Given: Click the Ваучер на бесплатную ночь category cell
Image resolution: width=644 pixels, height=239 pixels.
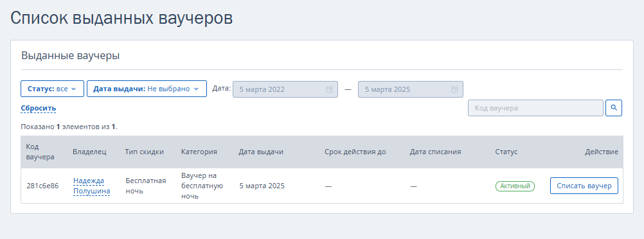Looking at the screenshot, I should tap(202, 186).
